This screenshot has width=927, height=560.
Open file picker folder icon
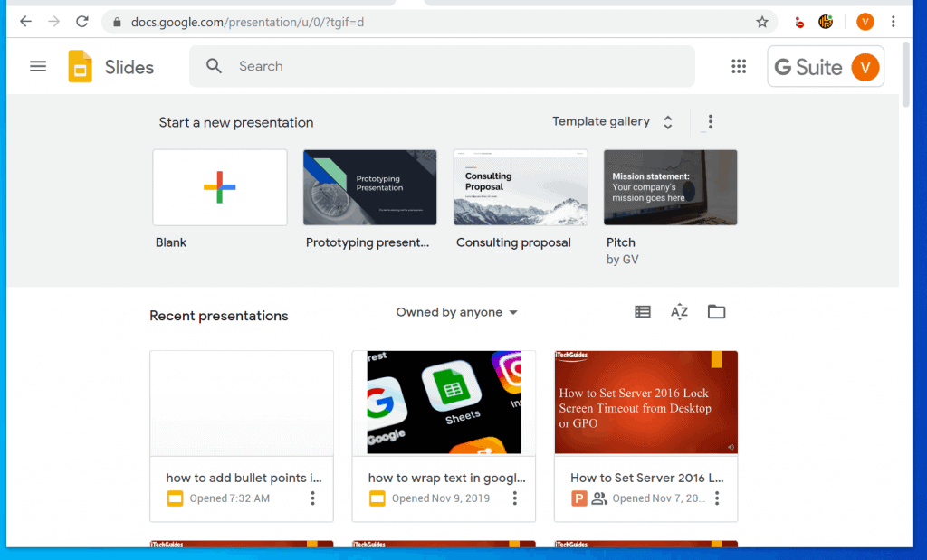coord(717,312)
